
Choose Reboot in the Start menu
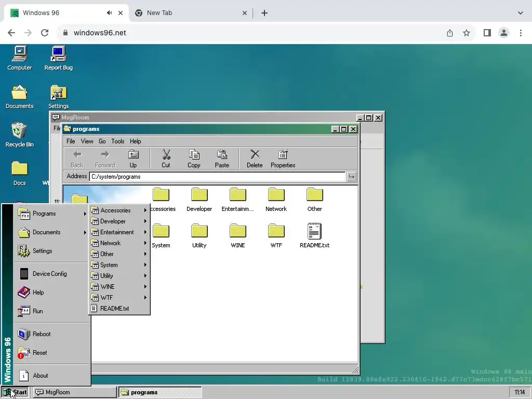pyautogui.click(x=51, y=334)
